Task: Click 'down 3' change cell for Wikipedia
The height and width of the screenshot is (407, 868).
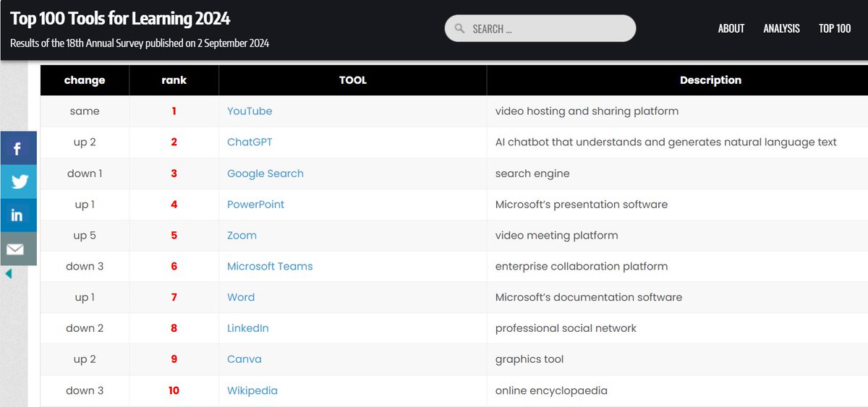Action: pos(85,390)
